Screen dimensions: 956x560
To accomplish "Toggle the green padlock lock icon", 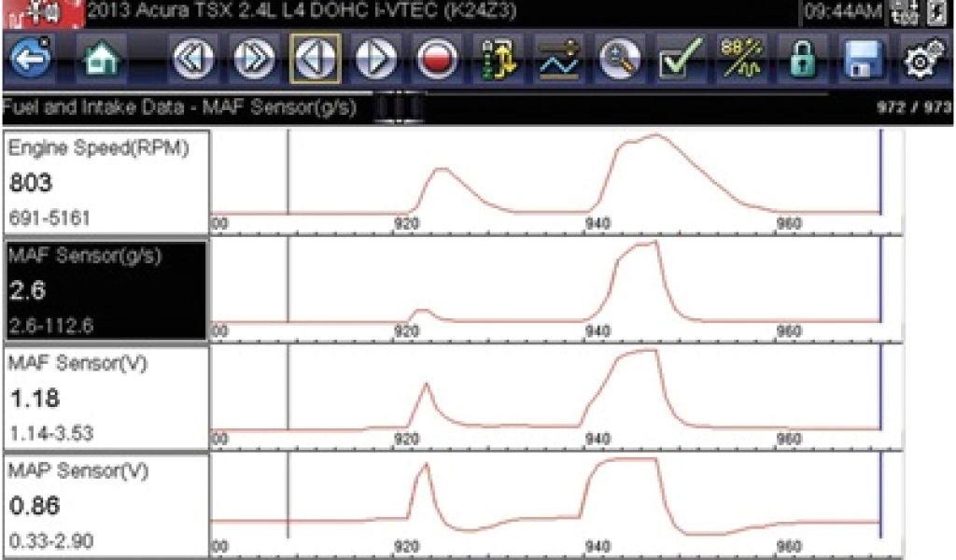I will (802, 63).
